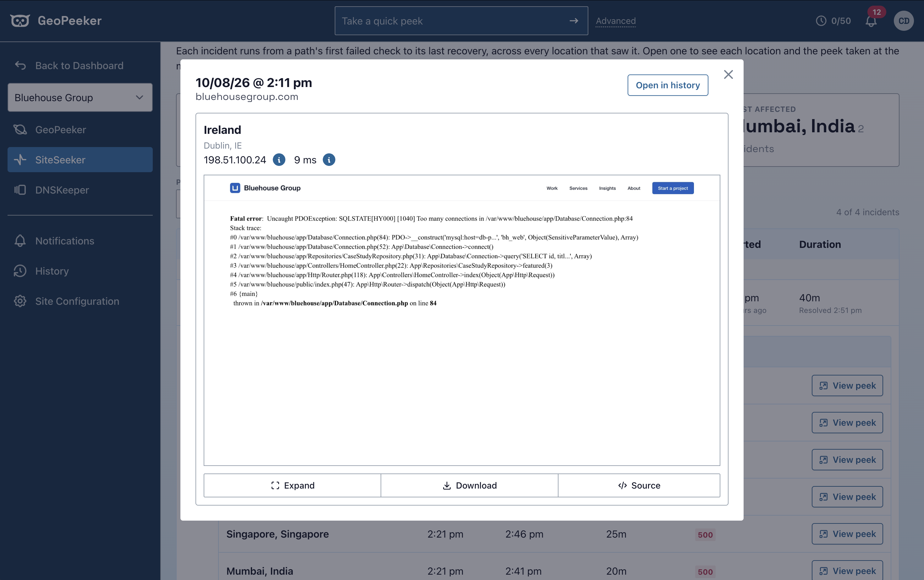Open the CD user avatar menu
Image resolution: width=924 pixels, height=580 pixels.
904,21
